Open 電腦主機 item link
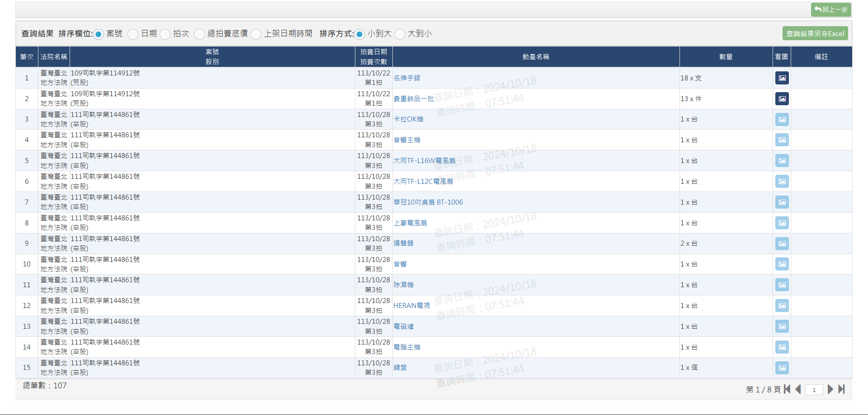The width and height of the screenshot is (868, 415). (x=407, y=347)
